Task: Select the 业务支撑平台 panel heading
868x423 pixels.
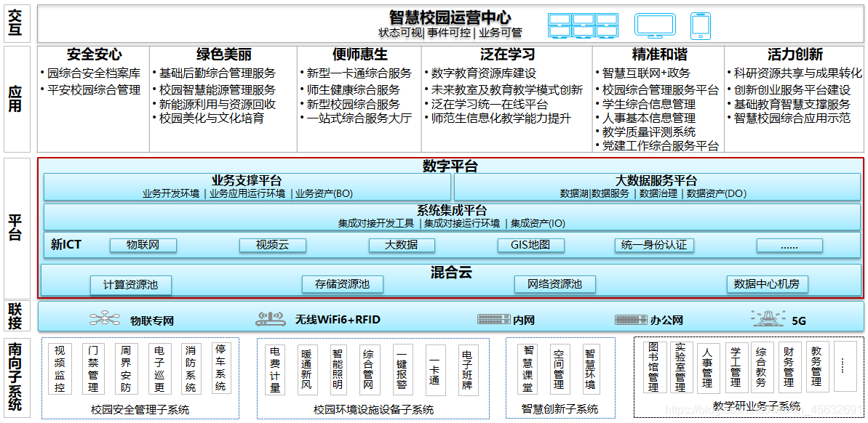Action: click(247, 181)
